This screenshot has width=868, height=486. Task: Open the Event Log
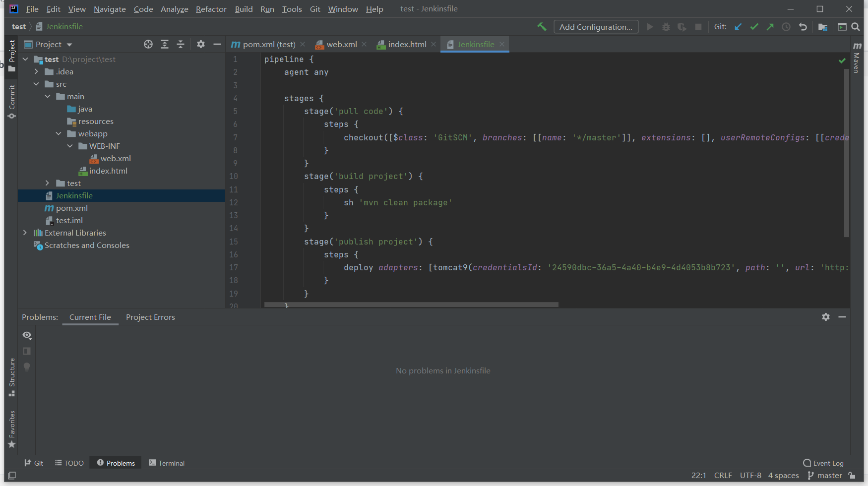point(823,463)
